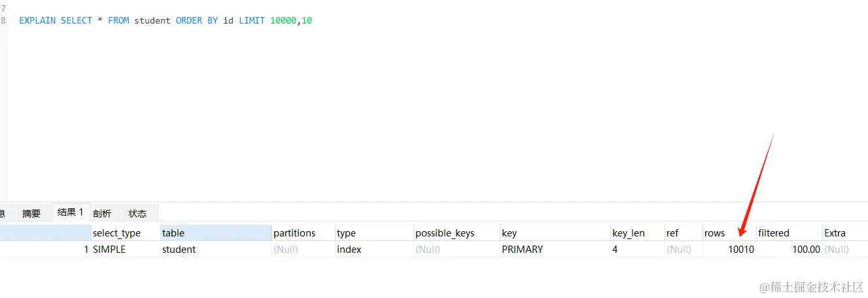
Task: Select the index value cell
Action: point(349,250)
